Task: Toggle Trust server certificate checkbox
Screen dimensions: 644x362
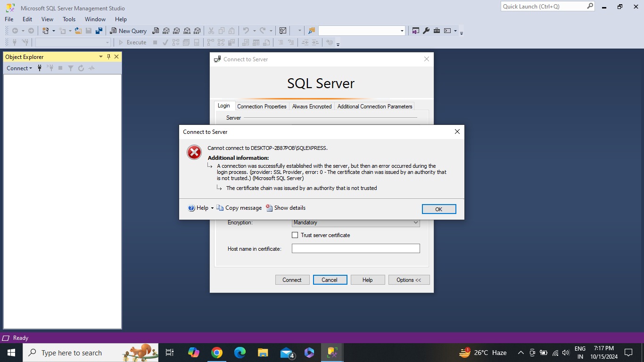Action: [295, 235]
